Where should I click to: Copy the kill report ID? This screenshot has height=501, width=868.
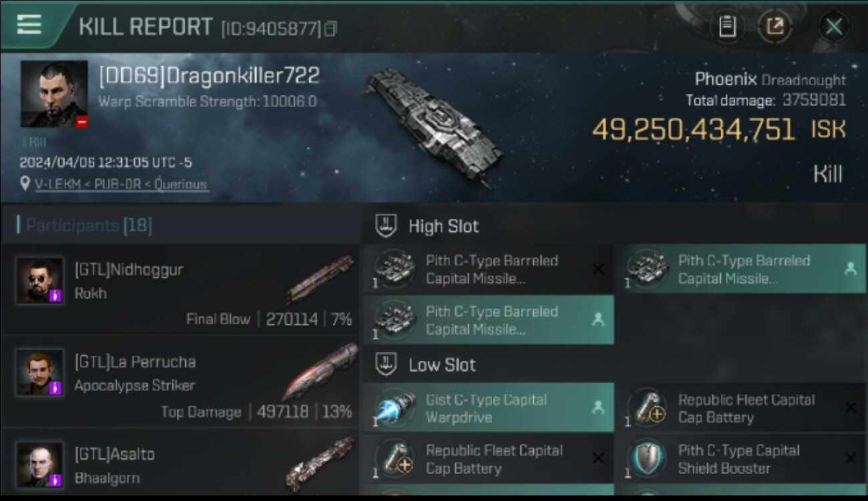tap(331, 29)
